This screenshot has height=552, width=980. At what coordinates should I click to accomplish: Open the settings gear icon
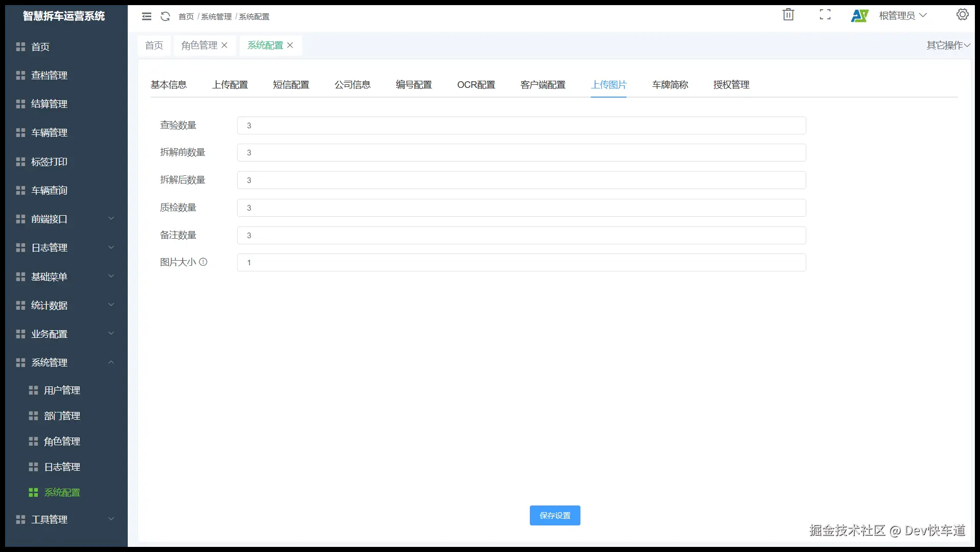coord(963,14)
